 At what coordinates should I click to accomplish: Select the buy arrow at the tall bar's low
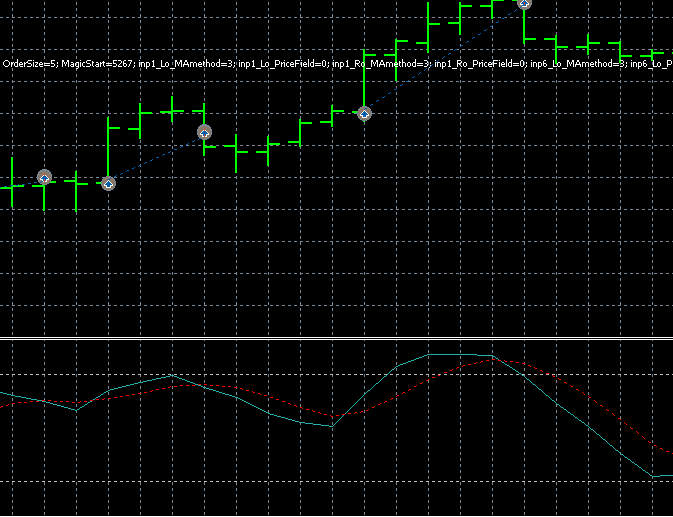(108, 184)
